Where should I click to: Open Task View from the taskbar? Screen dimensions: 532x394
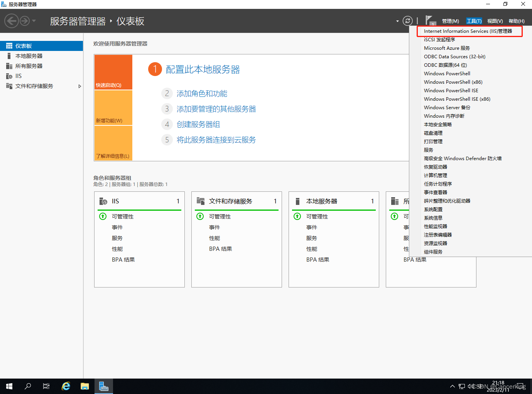coord(46,386)
